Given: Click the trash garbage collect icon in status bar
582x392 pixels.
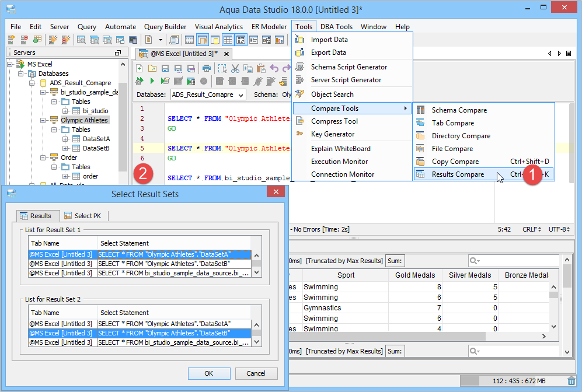Looking at the screenshot, I should [x=571, y=381].
